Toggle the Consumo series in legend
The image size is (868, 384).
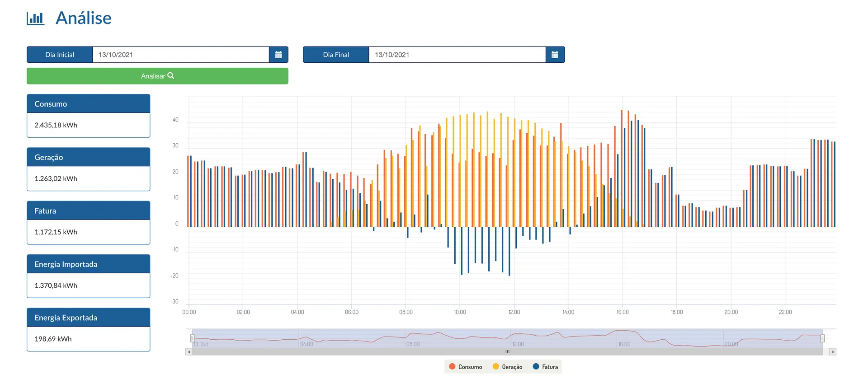point(466,367)
